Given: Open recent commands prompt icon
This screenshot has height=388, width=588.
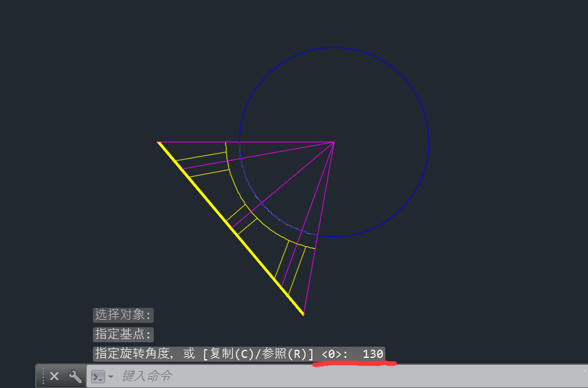Looking at the screenshot, I should pyautogui.click(x=99, y=376).
